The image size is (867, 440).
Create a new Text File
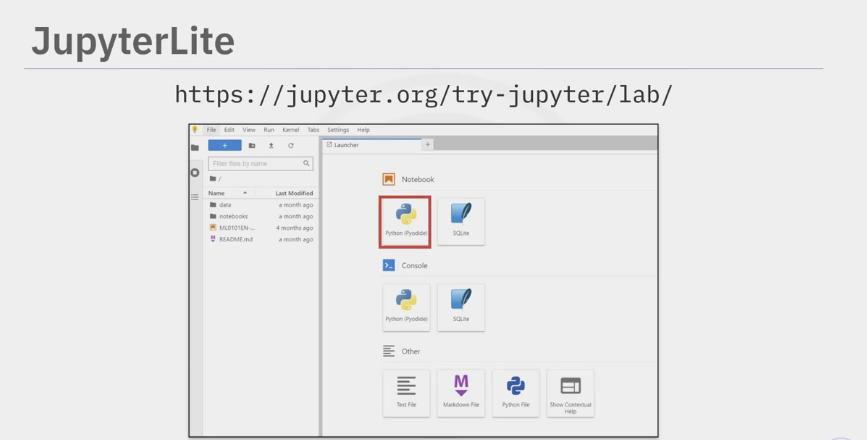pyautogui.click(x=405, y=393)
